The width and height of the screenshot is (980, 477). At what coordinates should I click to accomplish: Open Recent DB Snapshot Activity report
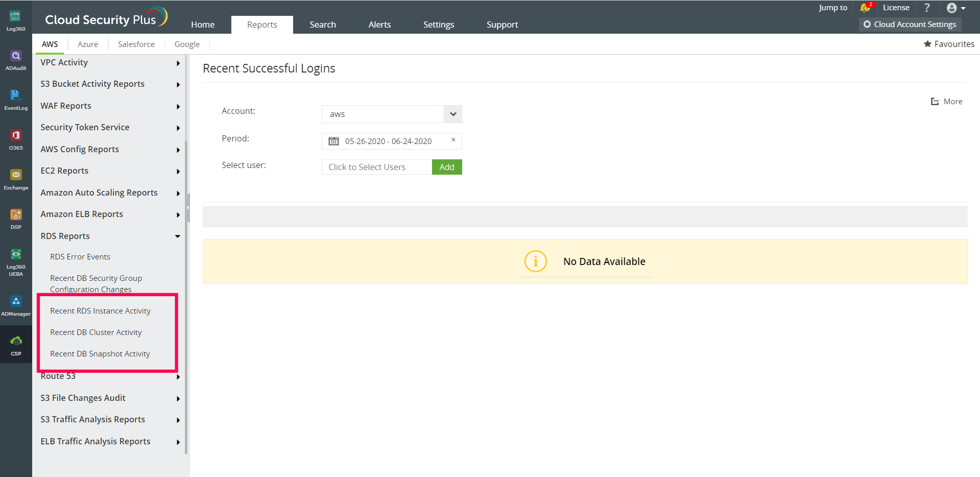pos(100,354)
